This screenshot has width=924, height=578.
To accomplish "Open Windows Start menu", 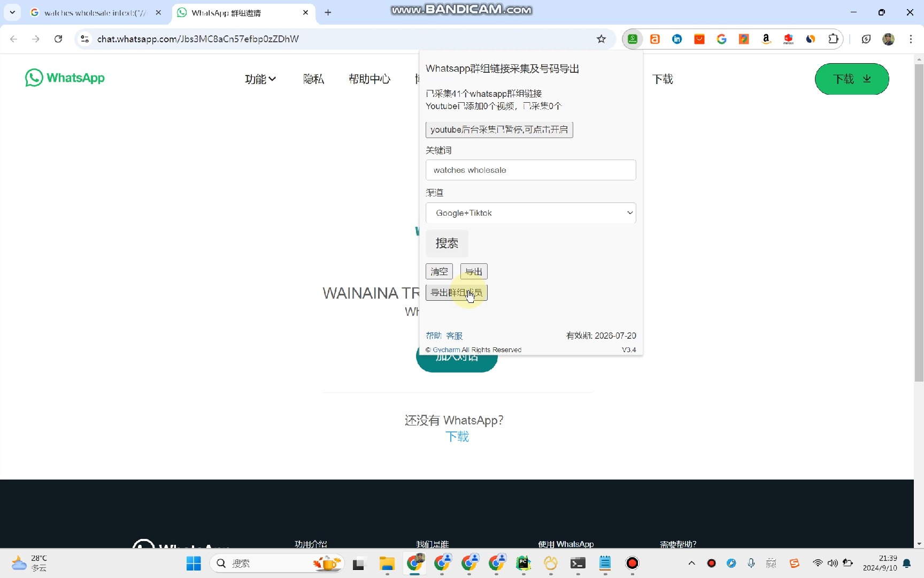I will 194,563.
